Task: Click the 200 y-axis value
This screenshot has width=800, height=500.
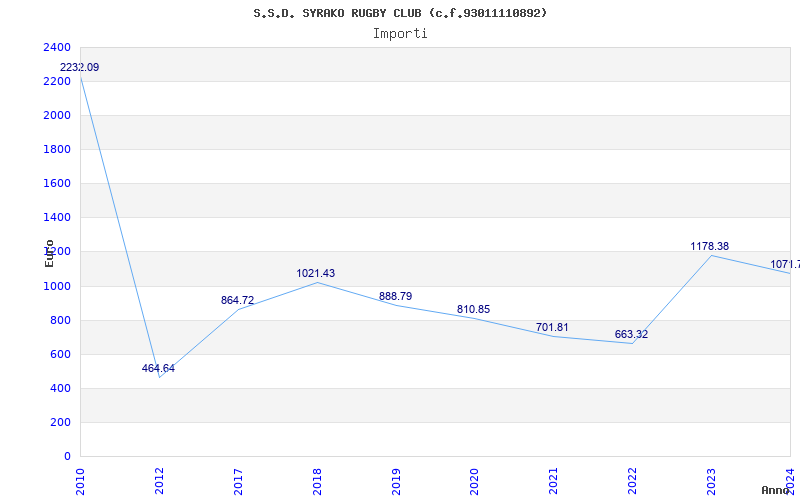Action: pyautogui.click(x=60, y=422)
